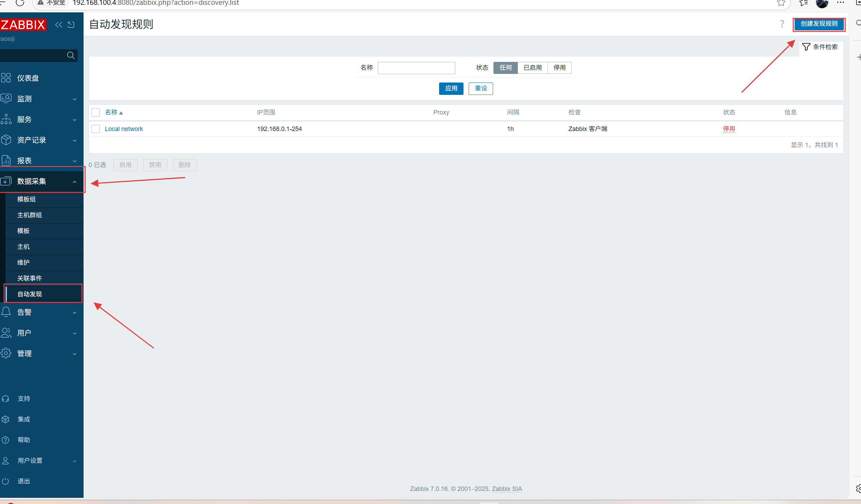The width and height of the screenshot is (861, 504).
Task: Click the 重设 reset button
Action: click(x=481, y=89)
